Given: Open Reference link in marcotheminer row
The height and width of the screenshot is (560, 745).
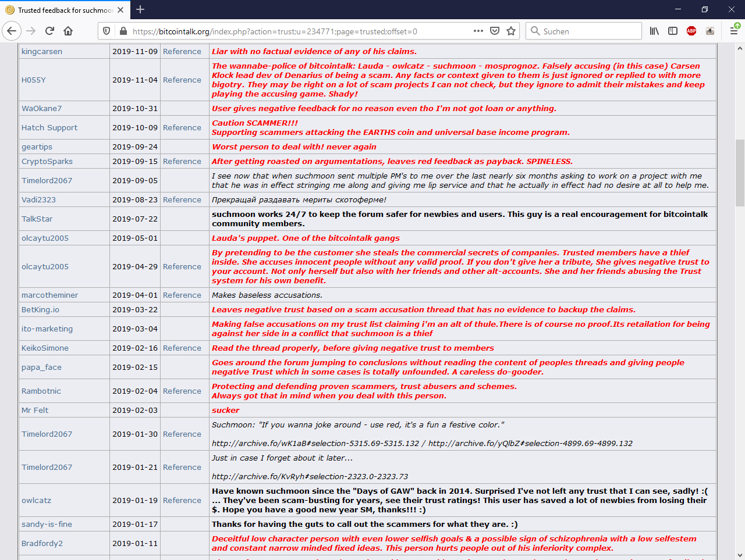Looking at the screenshot, I should pyautogui.click(x=182, y=295).
